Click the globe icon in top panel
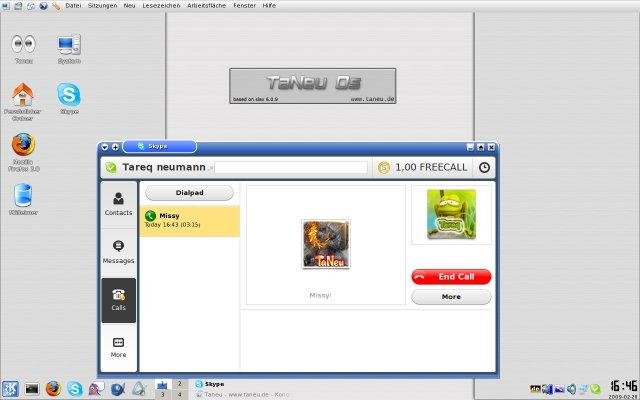 click(44, 6)
